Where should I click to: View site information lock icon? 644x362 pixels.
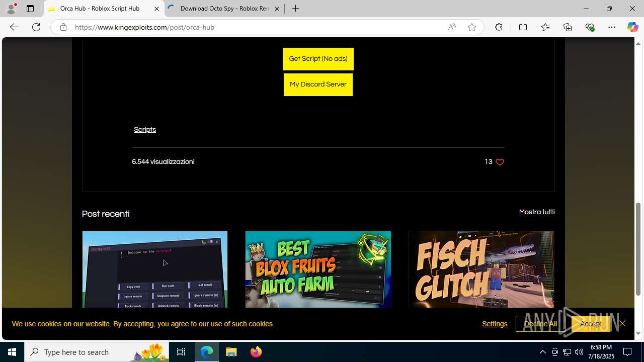63,27
